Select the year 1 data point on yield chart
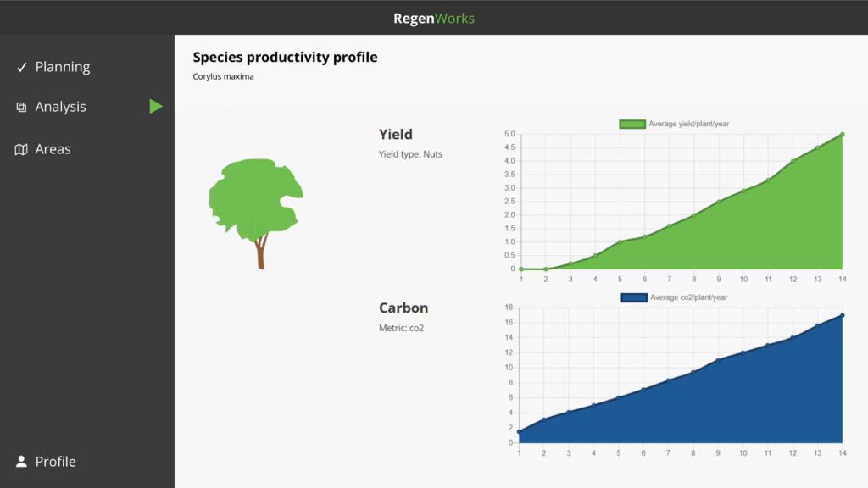This screenshot has height=488, width=868. [521, 269]
